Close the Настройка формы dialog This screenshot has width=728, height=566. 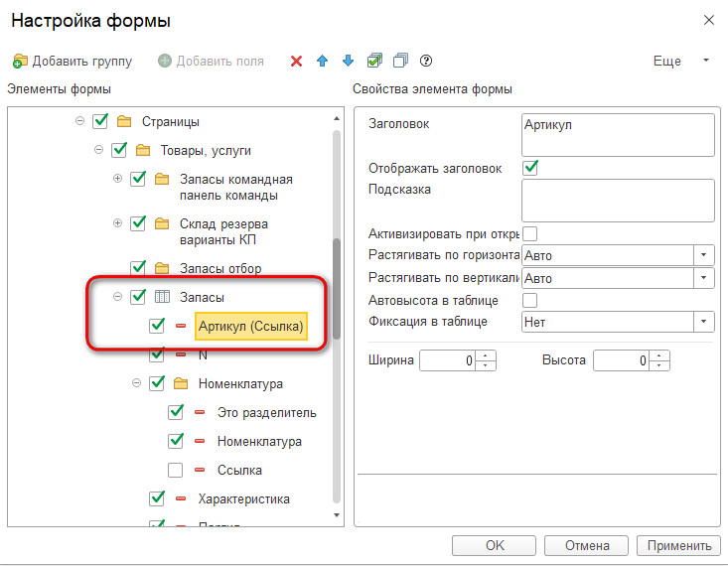[x=708, y=20]
